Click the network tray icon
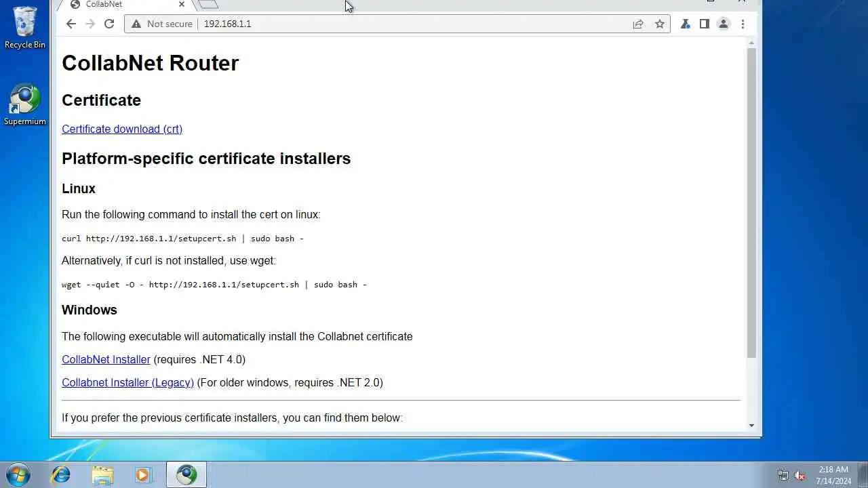This screenshot has width=868, height=488. tap(783, 475)
